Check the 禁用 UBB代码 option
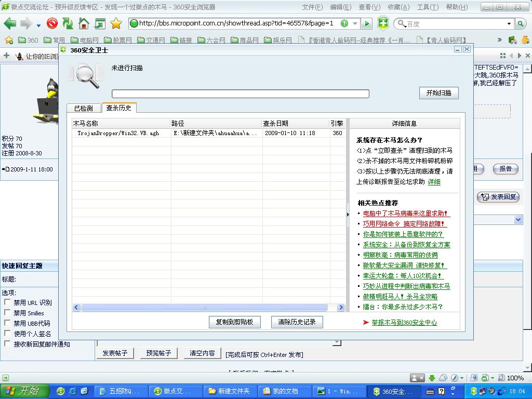Screen dimensions: 532x399 click(7, 323)
